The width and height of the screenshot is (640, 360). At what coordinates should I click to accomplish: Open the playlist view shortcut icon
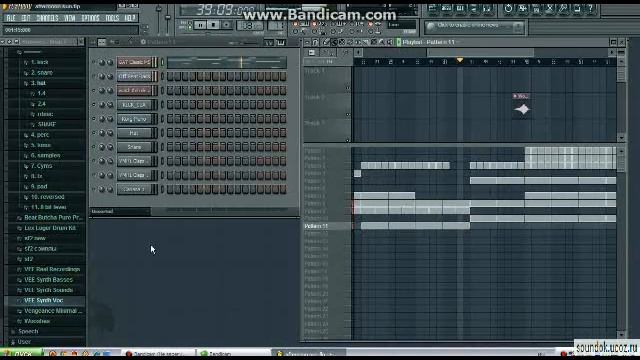[x=432, y=8]
